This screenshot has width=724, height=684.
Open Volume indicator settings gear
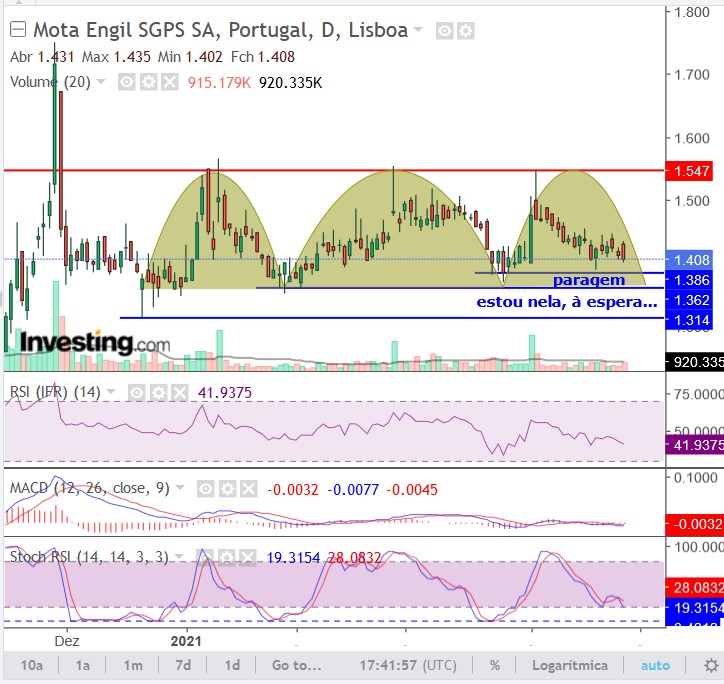pos(148,83)
